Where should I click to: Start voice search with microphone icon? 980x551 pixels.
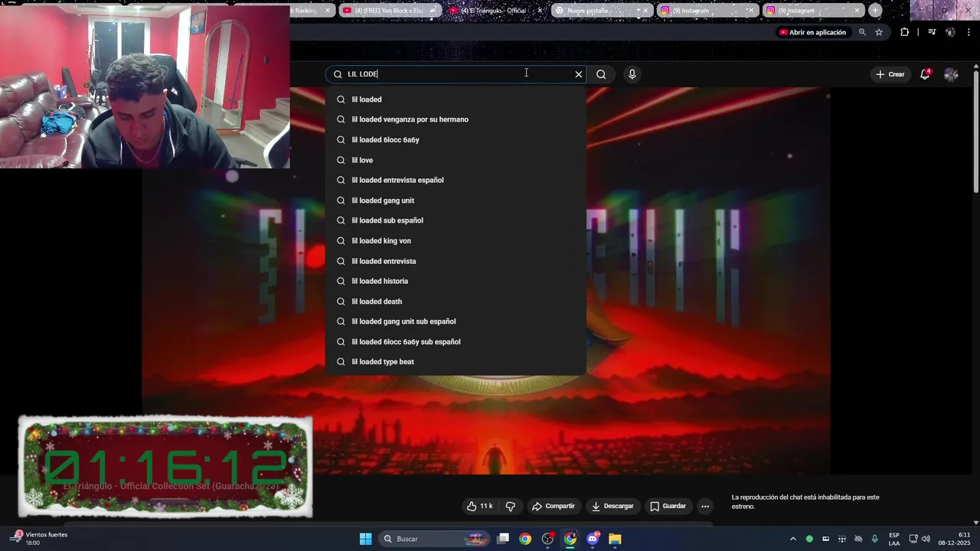[632, 74]
